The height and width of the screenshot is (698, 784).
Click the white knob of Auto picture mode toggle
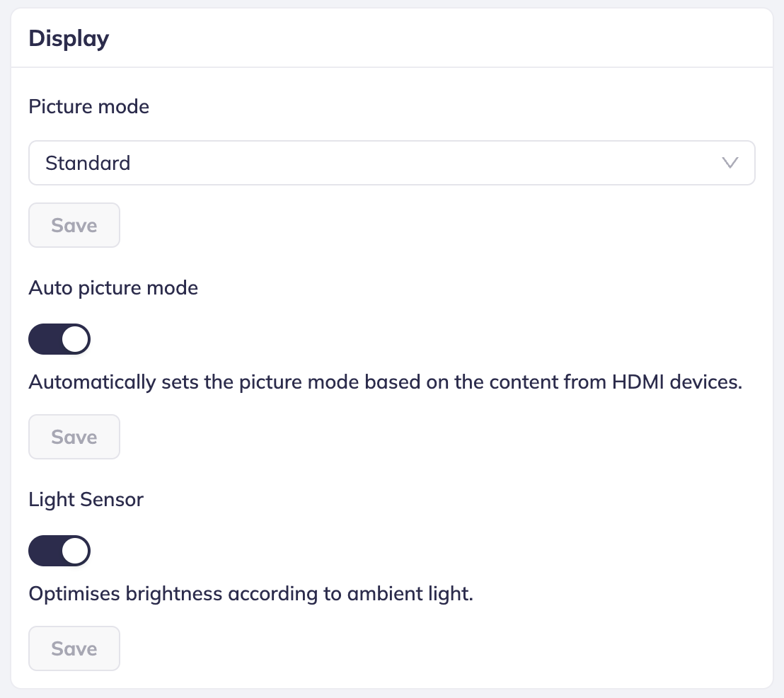75,340
